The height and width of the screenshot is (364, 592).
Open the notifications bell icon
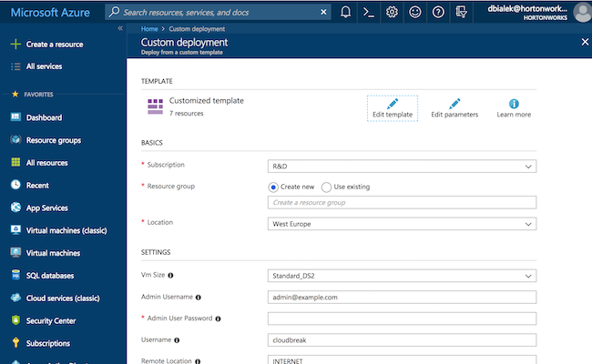[346, 13]
